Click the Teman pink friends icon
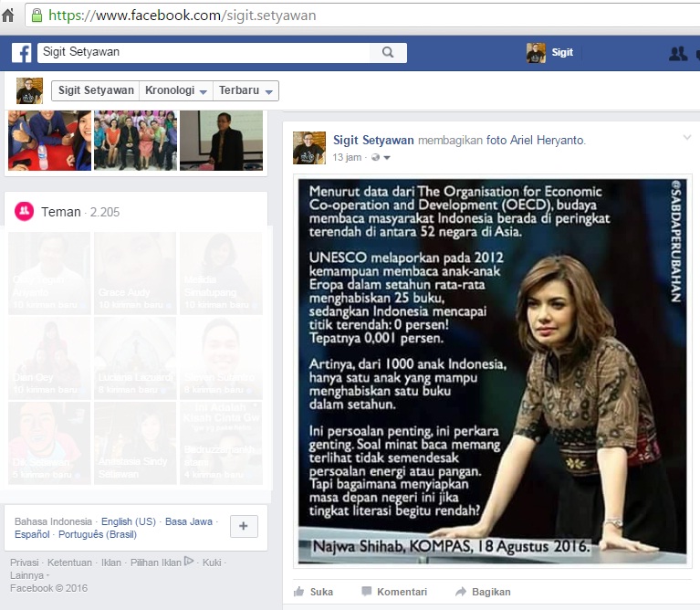The width and height of the screenshot is (700, 610). (x=24, y=211)
